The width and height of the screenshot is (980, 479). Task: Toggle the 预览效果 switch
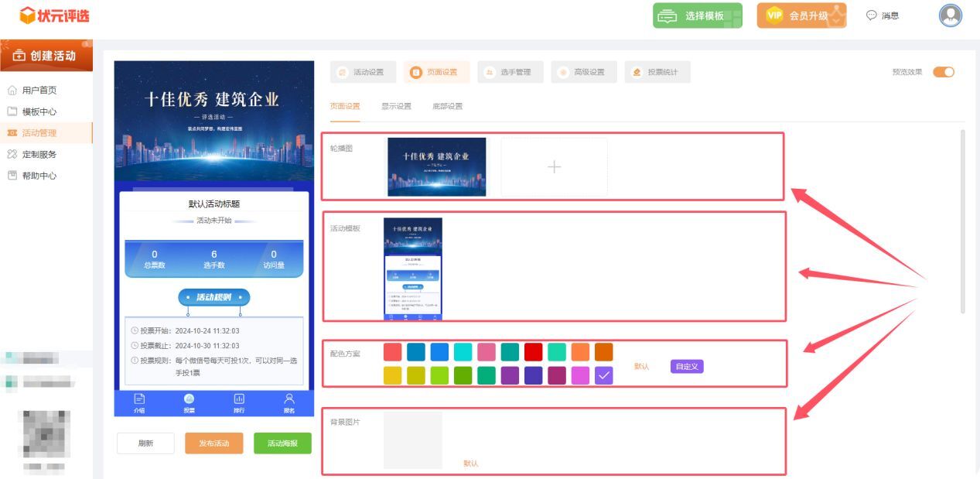point(944,72)
